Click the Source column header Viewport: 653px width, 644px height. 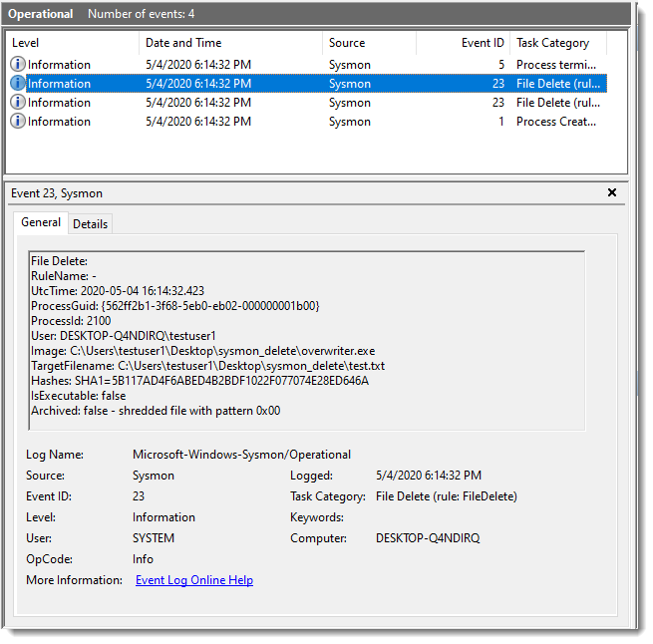[x=369, y=43]
